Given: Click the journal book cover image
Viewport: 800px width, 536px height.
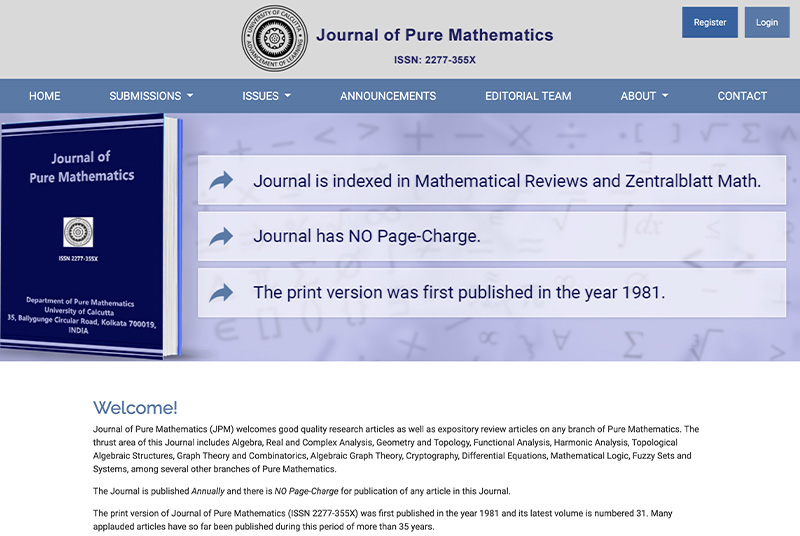Looking at the screenshot, I should pos(91,237).
